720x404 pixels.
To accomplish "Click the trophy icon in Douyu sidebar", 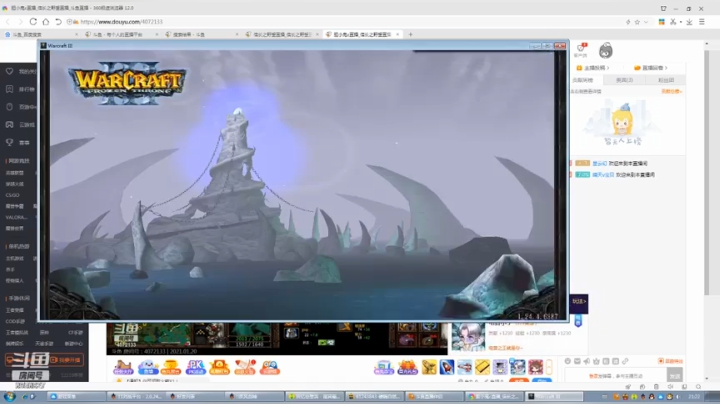I will tap(10, 142).
